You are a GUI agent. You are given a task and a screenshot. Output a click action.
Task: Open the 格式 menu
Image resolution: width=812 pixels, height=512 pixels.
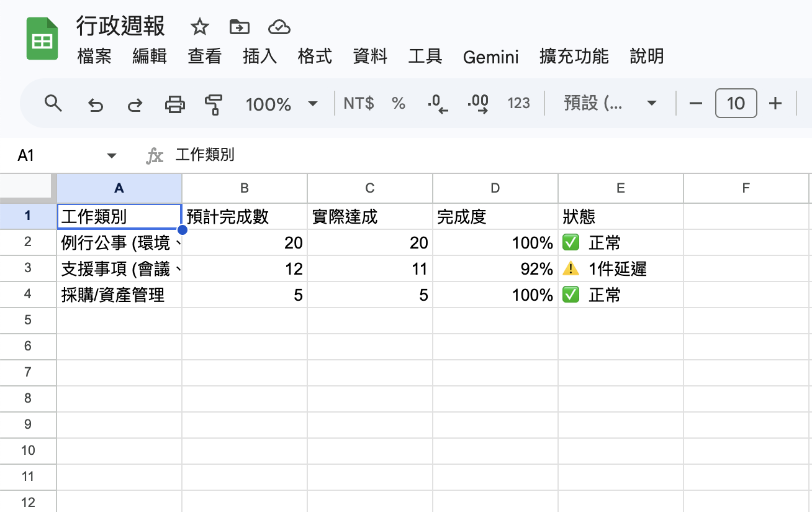pyautogui.click(x=314, y=57)
